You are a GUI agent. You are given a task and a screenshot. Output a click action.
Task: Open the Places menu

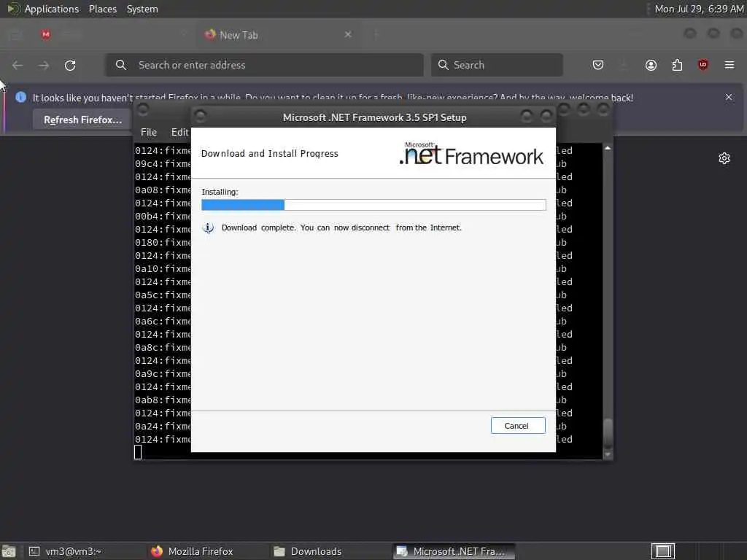click(102, 9)
